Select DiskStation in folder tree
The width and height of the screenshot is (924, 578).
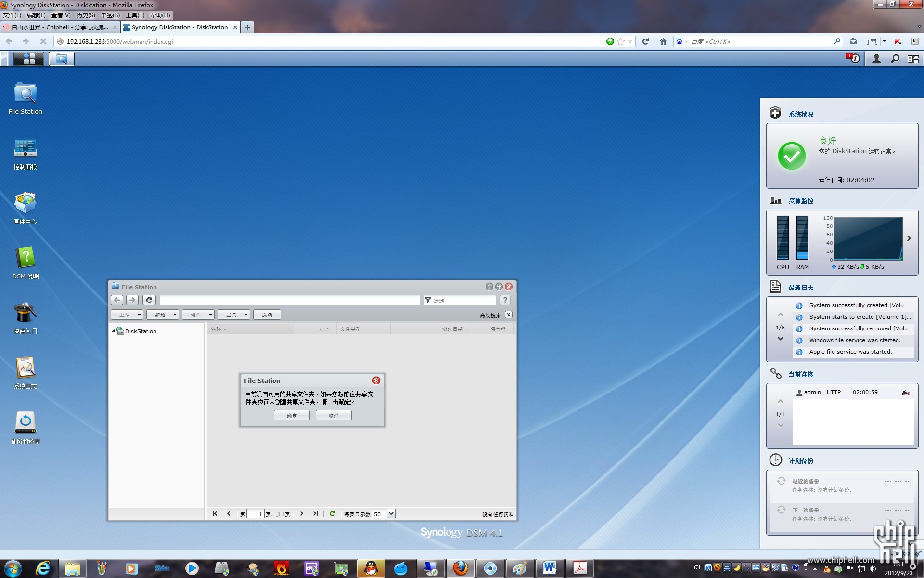coord(141,331)
